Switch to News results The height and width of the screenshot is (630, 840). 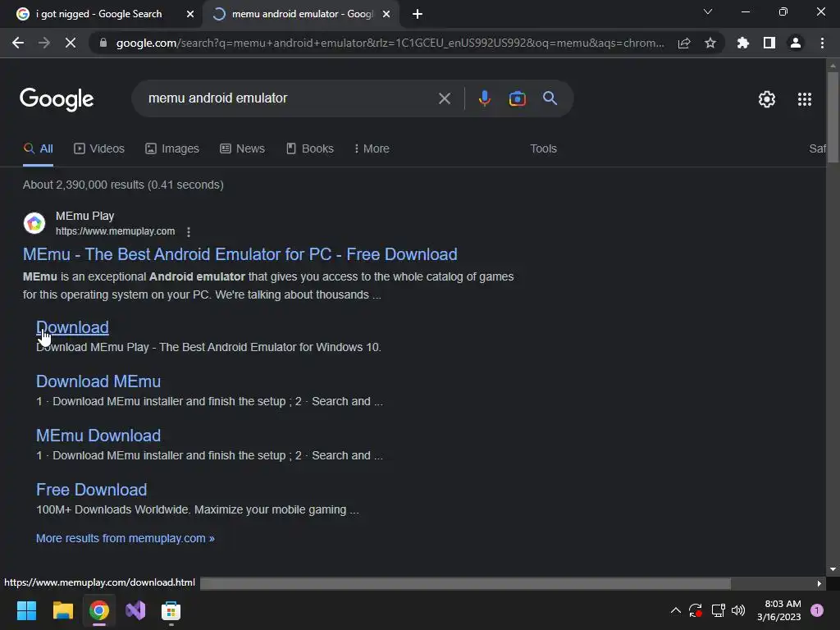[242, 149]
